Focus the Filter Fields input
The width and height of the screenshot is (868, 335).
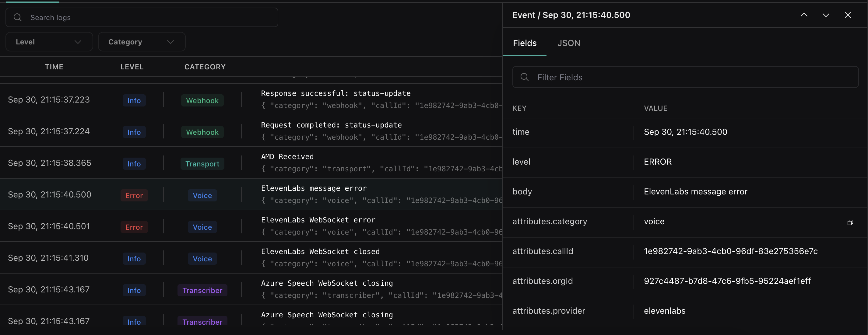[x=691, y=77]
